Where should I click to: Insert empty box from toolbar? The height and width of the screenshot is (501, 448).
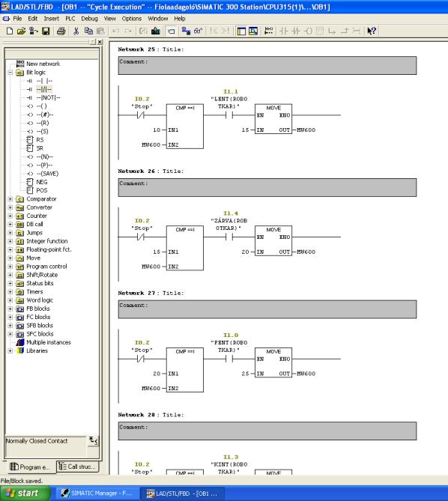click(x=320, y=31)
